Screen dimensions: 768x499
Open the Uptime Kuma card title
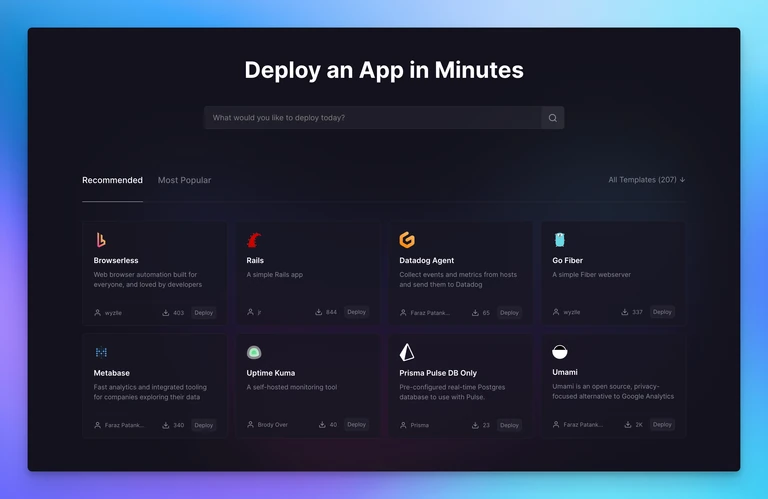click(271, 373)
